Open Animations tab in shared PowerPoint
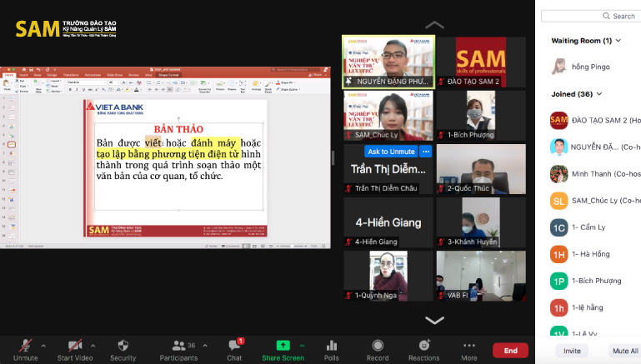641x364 pixels. [93, 75]
